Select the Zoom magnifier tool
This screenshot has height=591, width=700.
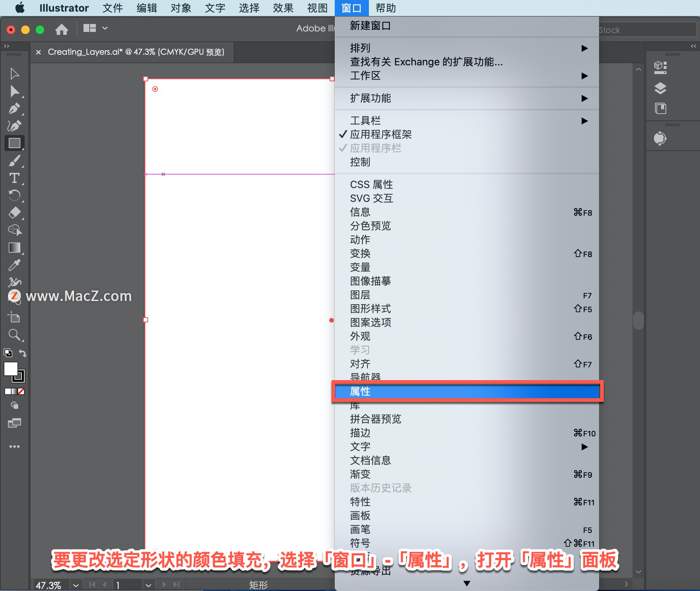(x=14, y=334)
